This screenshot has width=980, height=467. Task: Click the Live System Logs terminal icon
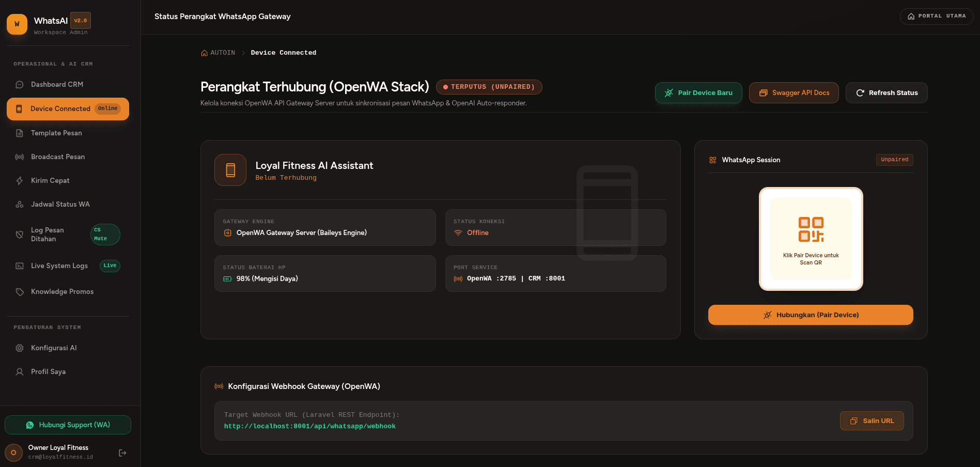coord(20,266)
